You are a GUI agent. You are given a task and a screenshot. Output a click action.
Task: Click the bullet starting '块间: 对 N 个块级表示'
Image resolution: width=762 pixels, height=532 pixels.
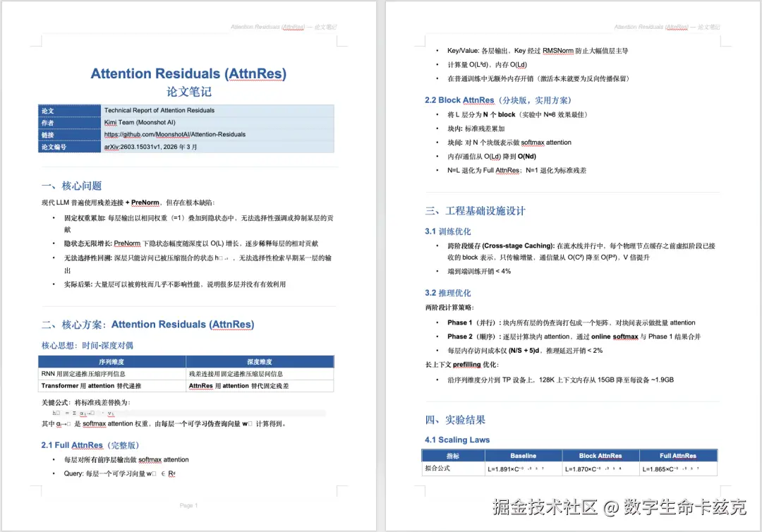(x=509, y=143)
